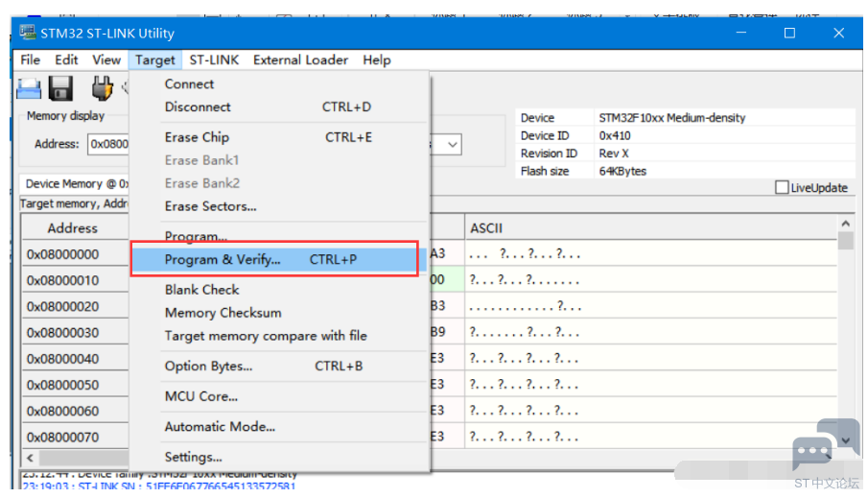868x498 pixels.
Task: Click the horizontal scrollbar left arrow
Action: pyautogui.click(x=30, y=458)
